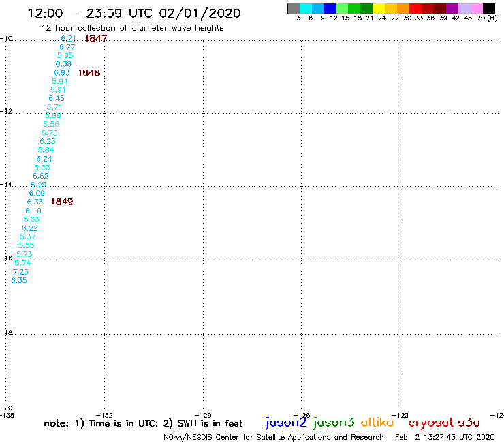Click wave height value 5.71
Screen dimensions: 504x443
54,107
